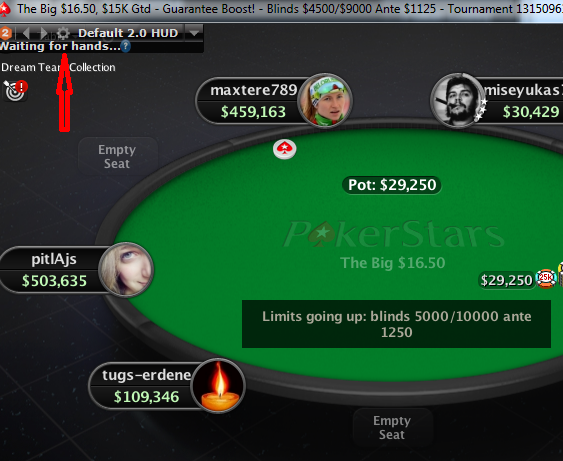Click the 25K chip stack in pot
This screenshot has width=563, height=461.
(545, 279)
